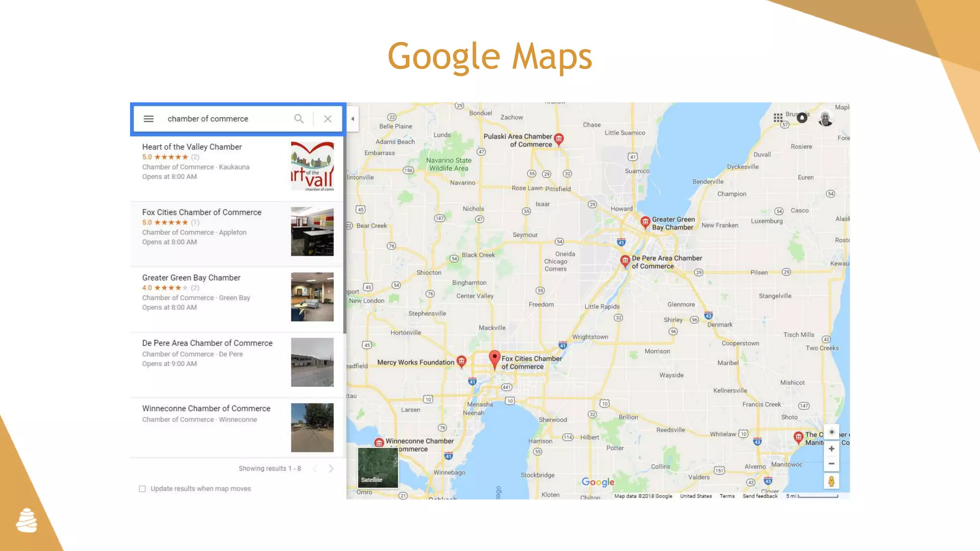Open De Pere Area Chamber of Commerce result
This screenshot has width=980, height=551.
point(237,365)
